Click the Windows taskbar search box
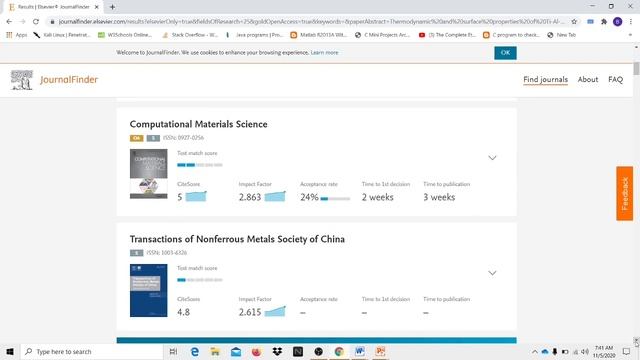Image resolution: width=640 pixels, height=360 pixels. [x=92, y=351]
